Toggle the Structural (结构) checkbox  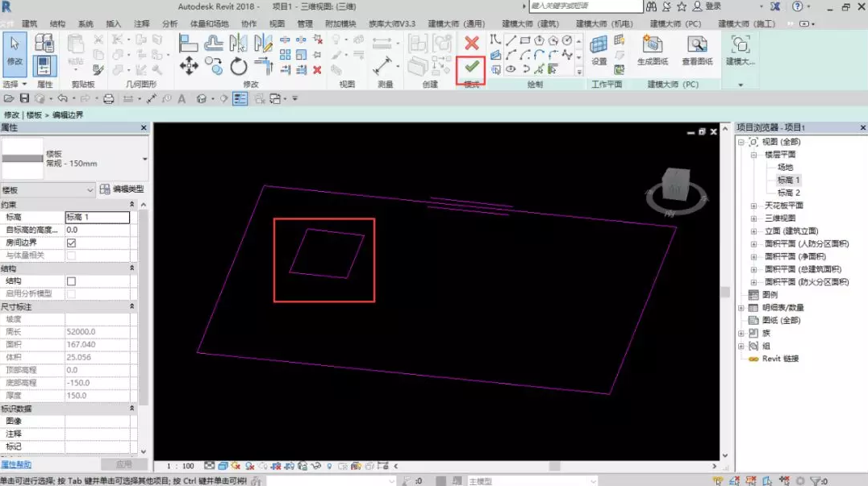(x=72, y=280)
